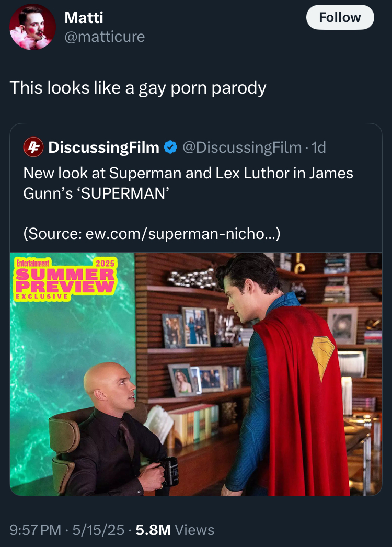The image size is (392, 547).
Task: Follow the Matti account
Action: [340, 17]
